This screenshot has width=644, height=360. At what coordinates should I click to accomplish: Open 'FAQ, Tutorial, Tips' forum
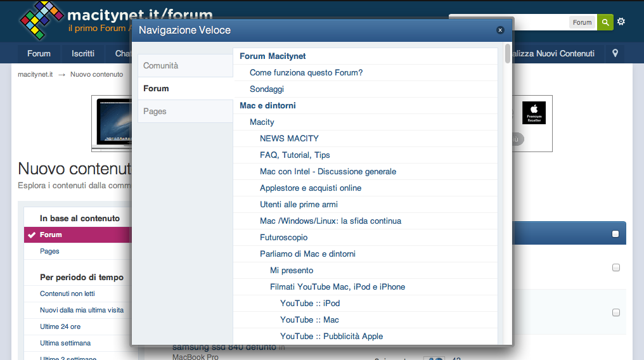pyautogui.click(x=295, y=155)
